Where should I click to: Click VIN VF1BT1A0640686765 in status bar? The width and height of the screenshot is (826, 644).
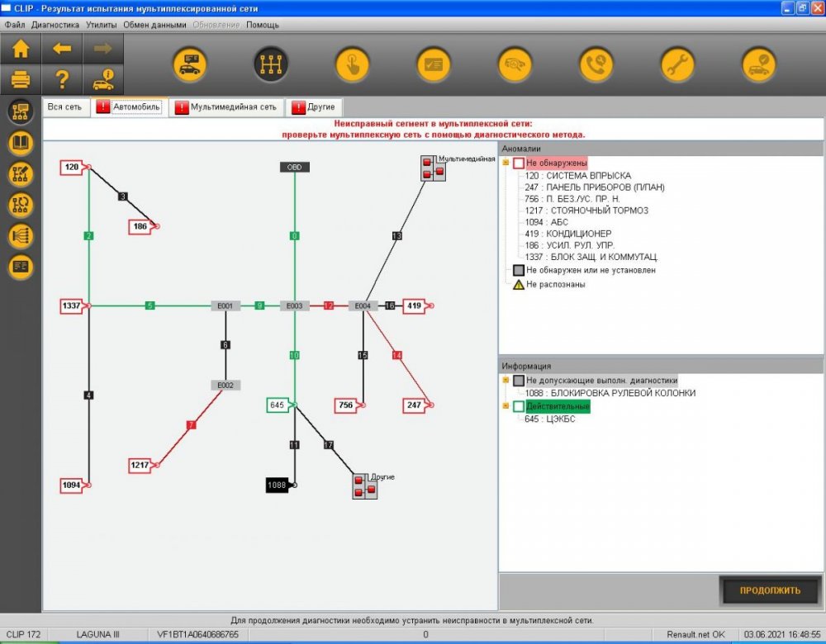point(197,635)
